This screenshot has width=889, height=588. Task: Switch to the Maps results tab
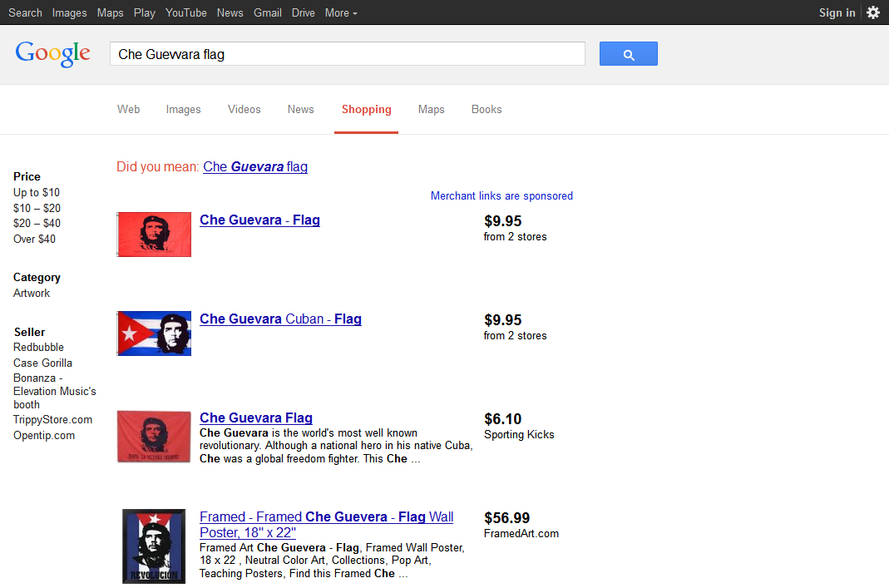(432, 110)
